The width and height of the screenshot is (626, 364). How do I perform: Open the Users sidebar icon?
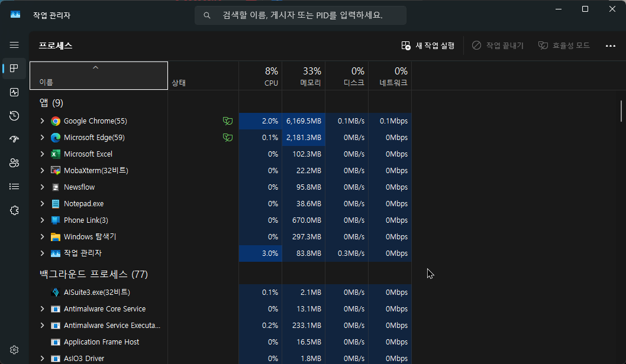pos(14,162)
